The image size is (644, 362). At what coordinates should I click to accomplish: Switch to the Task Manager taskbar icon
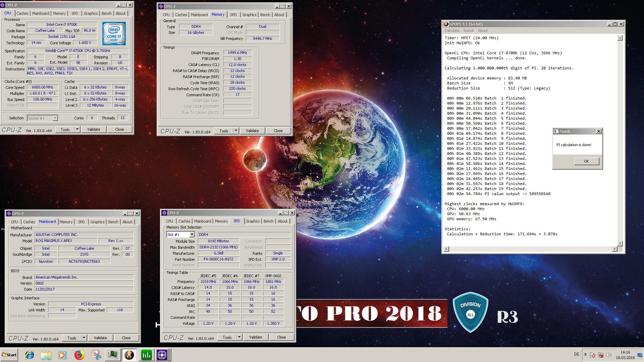113,355
